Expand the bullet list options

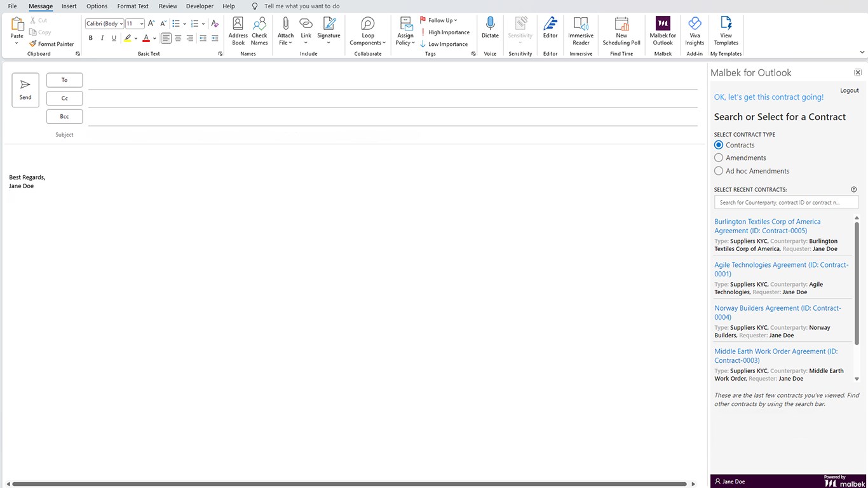point(184,24)
